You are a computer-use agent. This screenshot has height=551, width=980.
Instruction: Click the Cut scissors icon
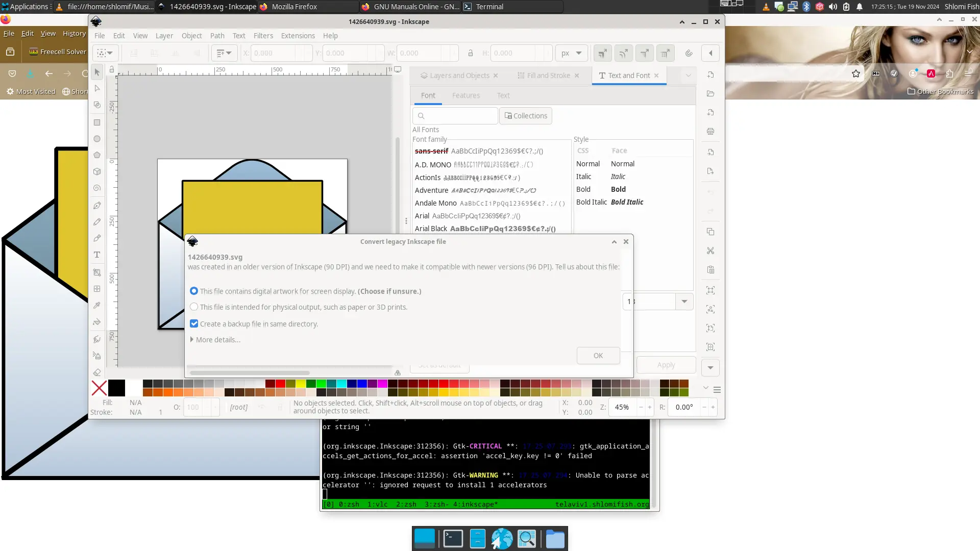[x=710, y=251]
